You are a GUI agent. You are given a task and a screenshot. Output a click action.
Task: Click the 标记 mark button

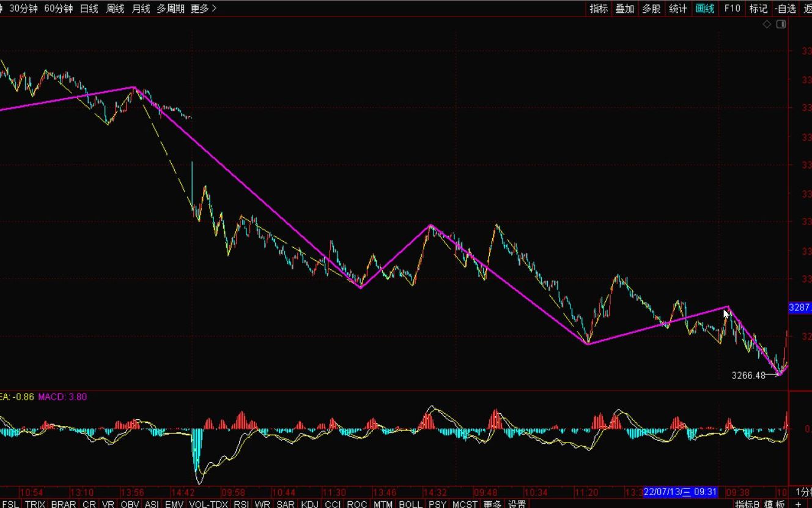click(x=758, y=9)
